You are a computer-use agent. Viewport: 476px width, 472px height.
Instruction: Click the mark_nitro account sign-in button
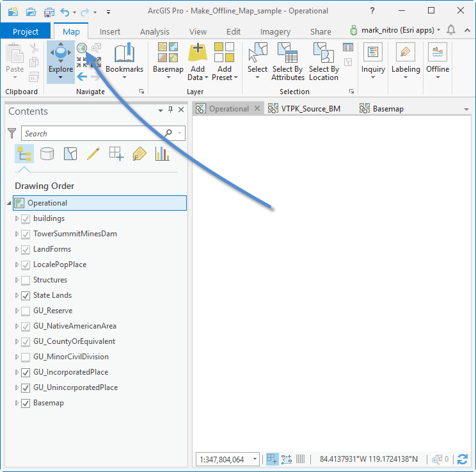pyautogui.click(x=395, y=30)
